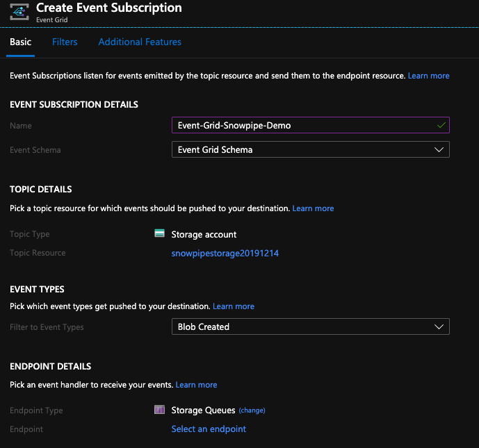Click Select an endpoint link
Image resolution: width=479 pixels, height=448 pixels.
[209, 429]
